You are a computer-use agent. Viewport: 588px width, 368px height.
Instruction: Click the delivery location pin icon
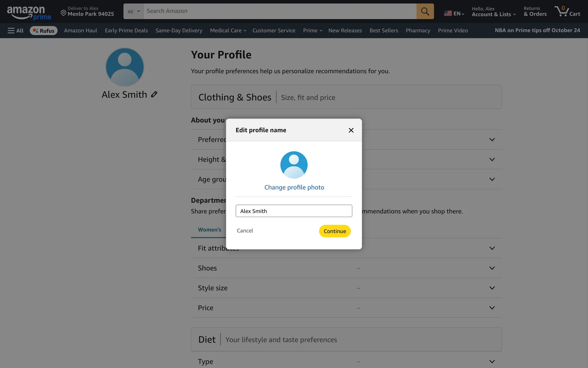[63, 13]
